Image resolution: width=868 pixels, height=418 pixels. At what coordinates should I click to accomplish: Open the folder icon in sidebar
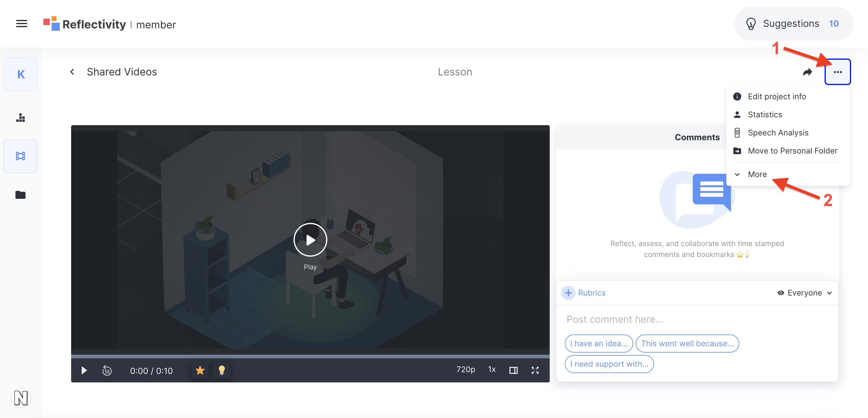[x=20, y=195]
